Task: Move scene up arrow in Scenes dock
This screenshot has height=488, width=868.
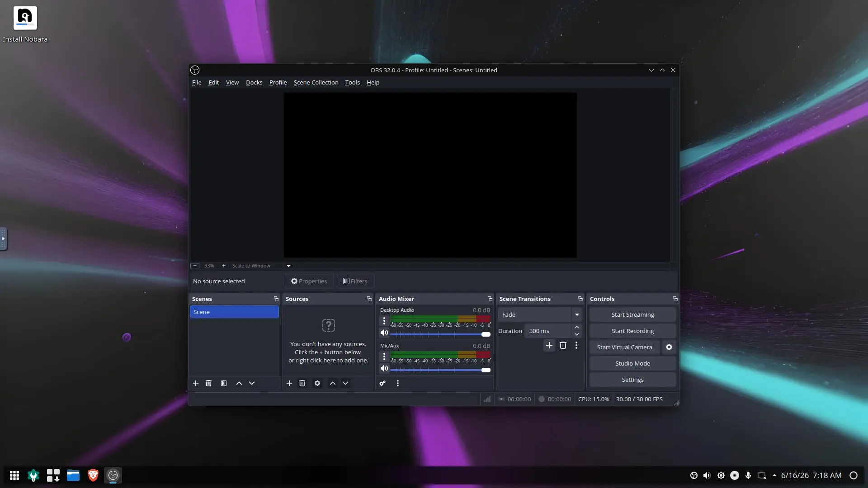Action: coord(239,383)
